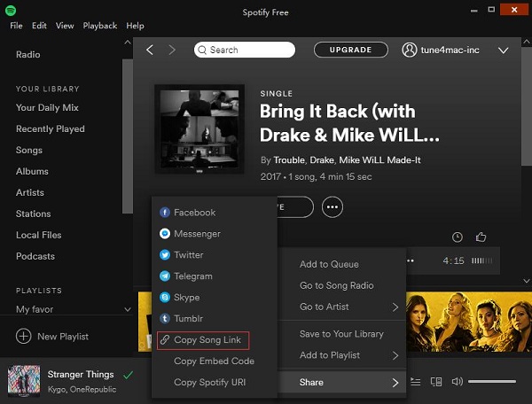The image size is (532, 404).
Task: Open Albums in Your Library
Action: pos(32,172)
